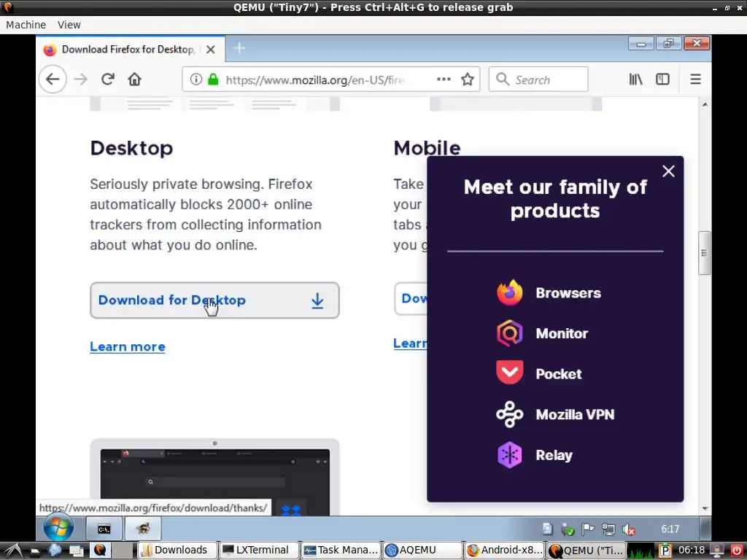The width and height of the screenshot is (747, 560).
Task: Open a new tab with the plus button
Action: pos(239,48)
